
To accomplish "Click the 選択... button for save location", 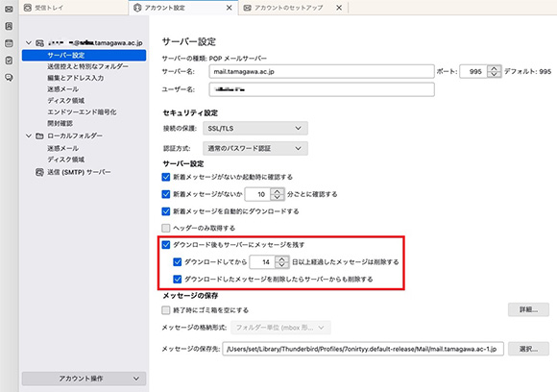I will coord(528,349).
